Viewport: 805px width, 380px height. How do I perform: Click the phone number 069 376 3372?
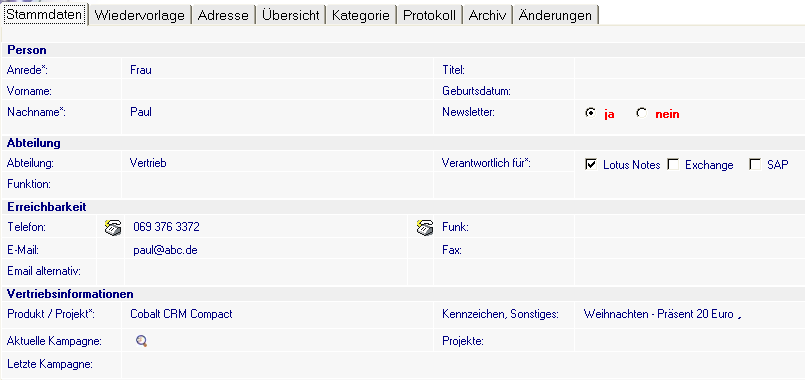(166, 226)
